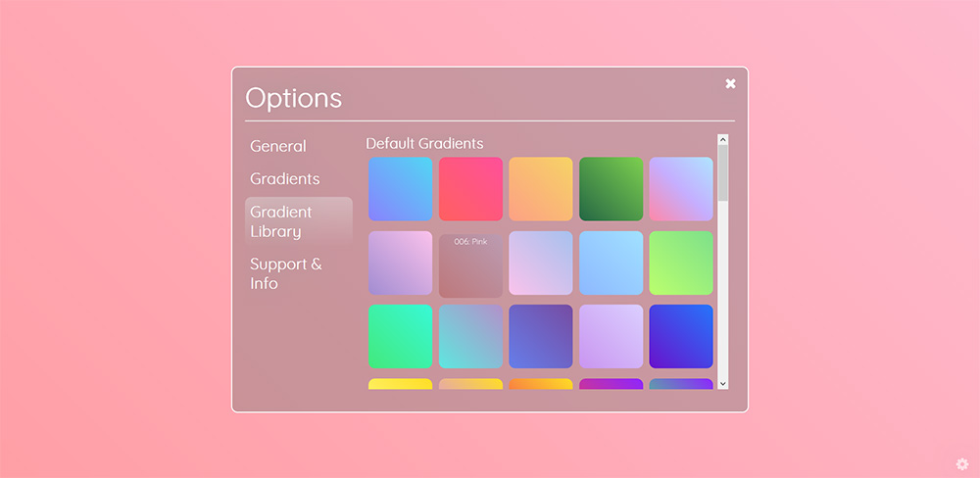Pick the mint green-teal gradient swatch
The width and height of the screenshot is (980, 478).
400,336
